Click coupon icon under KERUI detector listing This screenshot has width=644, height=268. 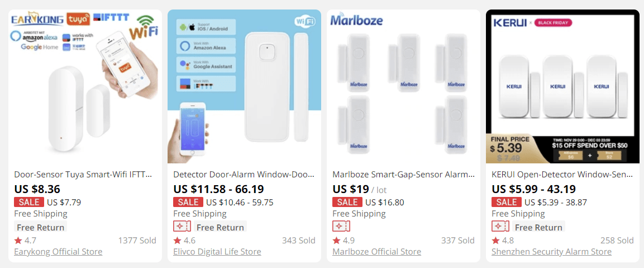coord(500,226)
